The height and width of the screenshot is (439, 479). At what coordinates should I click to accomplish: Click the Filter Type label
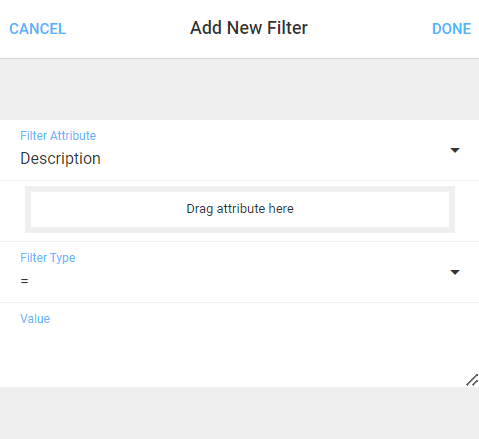(48, 258)
